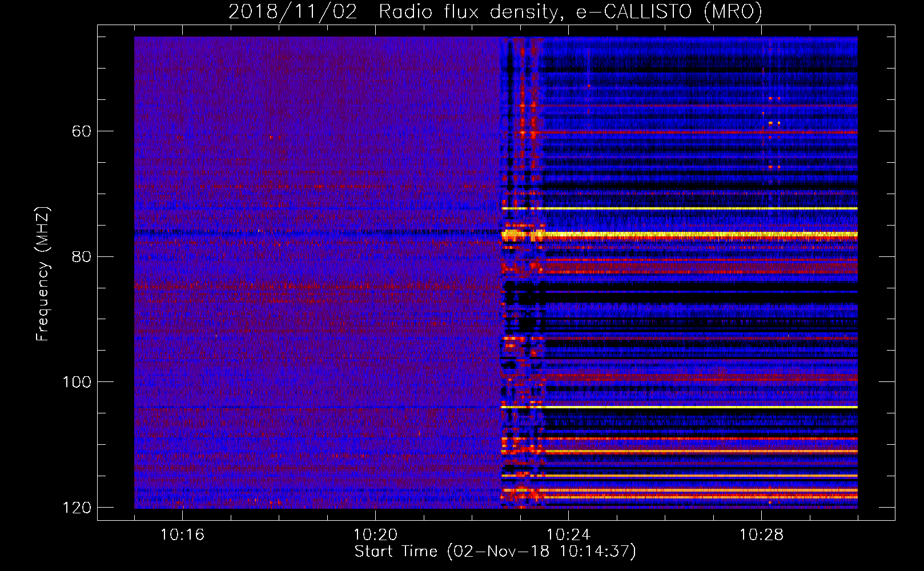Click the '120' frequency tick label
Image resolution: width=924 pixels, height=571 pixels.
[77, 508]
